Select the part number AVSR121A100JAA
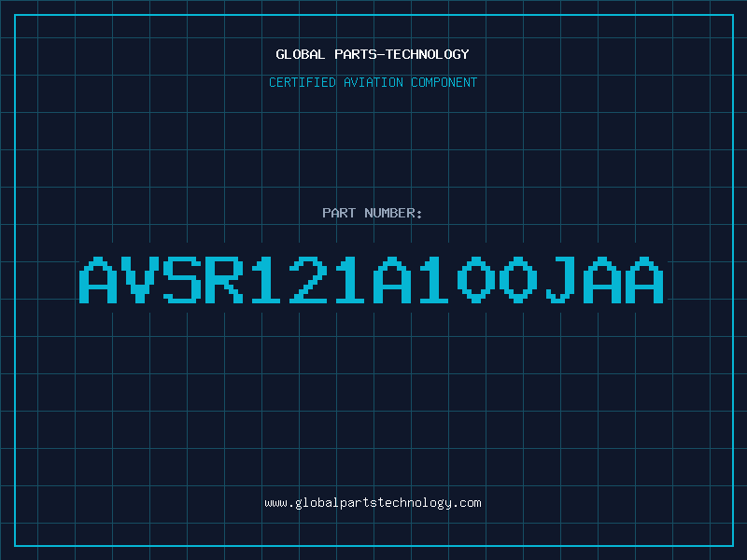 tap(371, 280)
